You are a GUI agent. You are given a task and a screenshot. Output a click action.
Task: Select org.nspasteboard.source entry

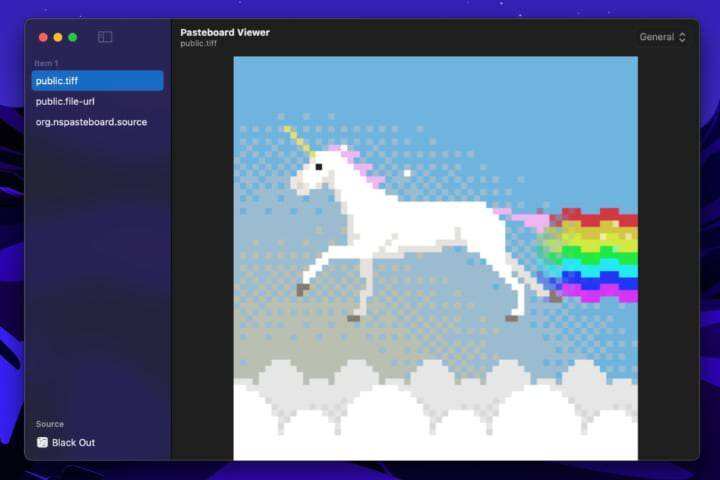[97, 122]
